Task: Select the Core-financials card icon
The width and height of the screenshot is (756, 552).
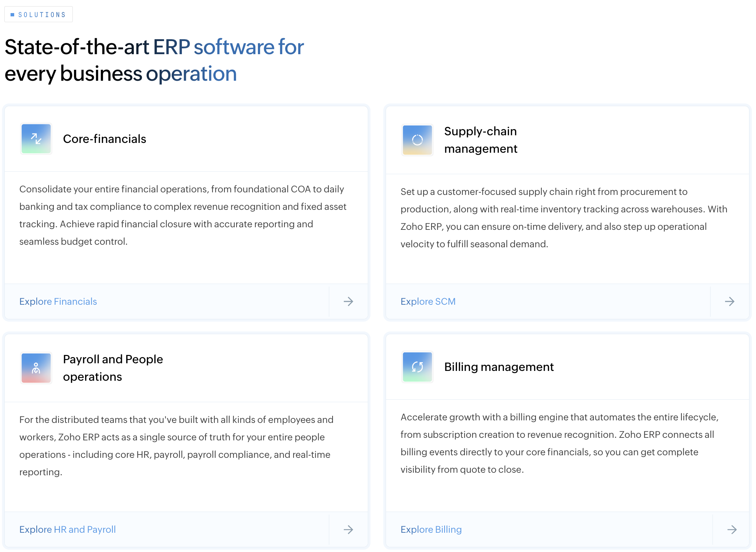Action: (x=36, y=139)
